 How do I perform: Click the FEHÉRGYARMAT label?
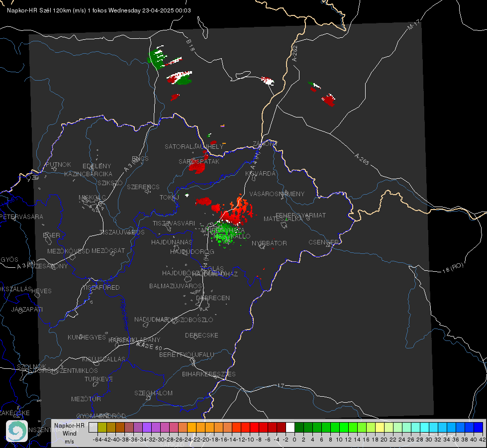pyautogui.click(x=300, y=215)
